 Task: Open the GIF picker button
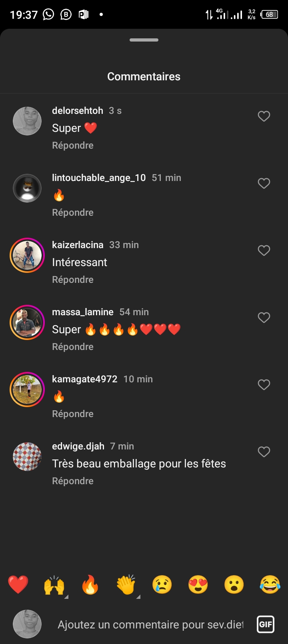(266, 624)
